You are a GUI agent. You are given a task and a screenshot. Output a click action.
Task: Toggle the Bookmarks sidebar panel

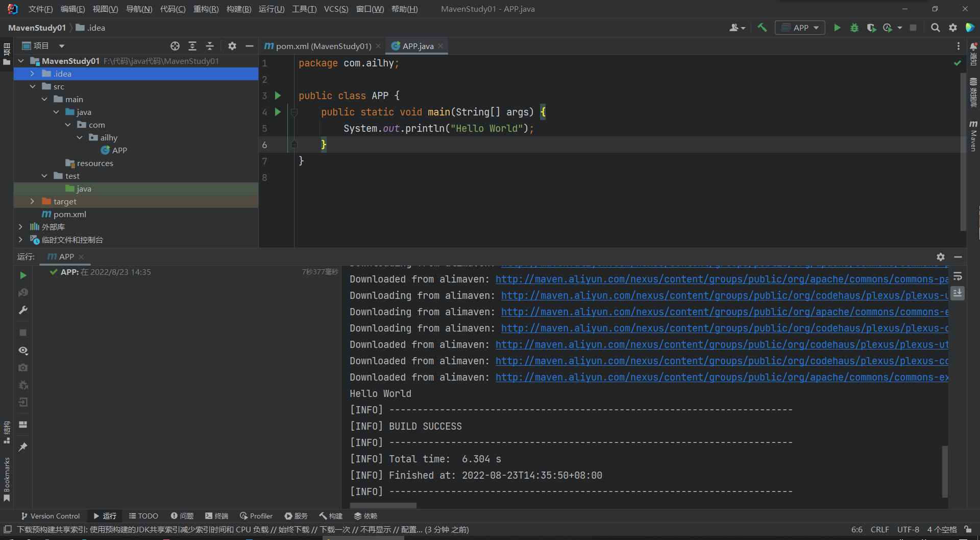(7, 479)
